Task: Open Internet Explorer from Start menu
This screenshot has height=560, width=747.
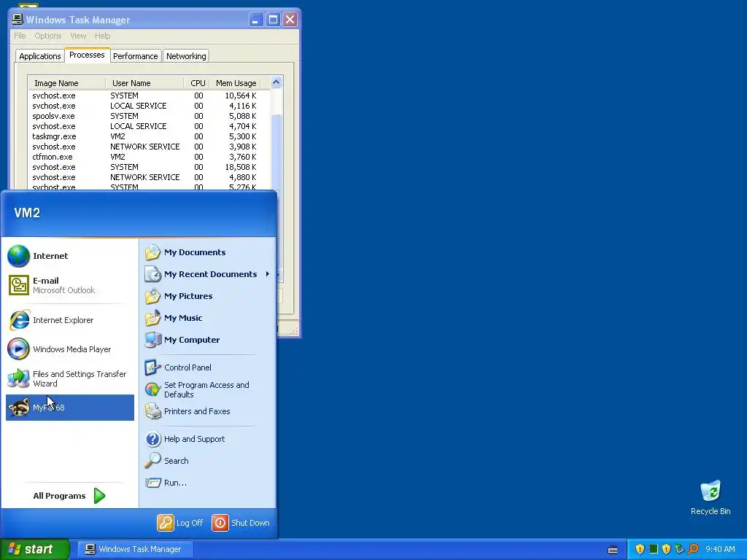Action: 69,320
